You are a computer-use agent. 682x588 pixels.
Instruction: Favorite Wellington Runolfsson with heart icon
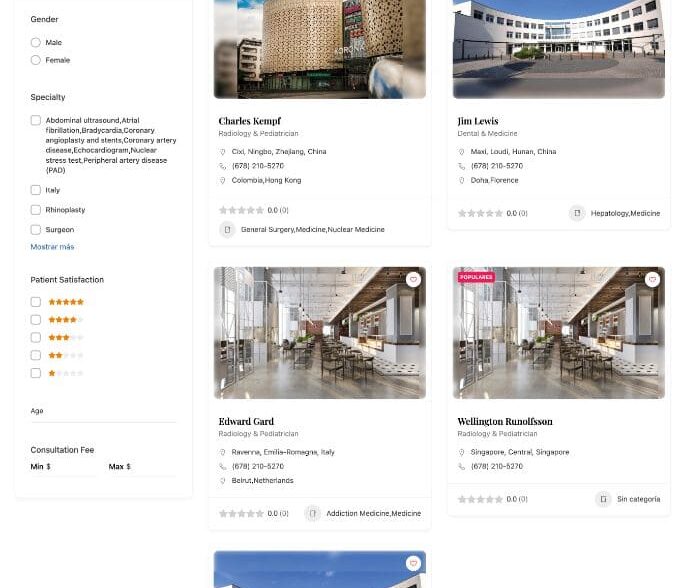click(x=652, y=279)
